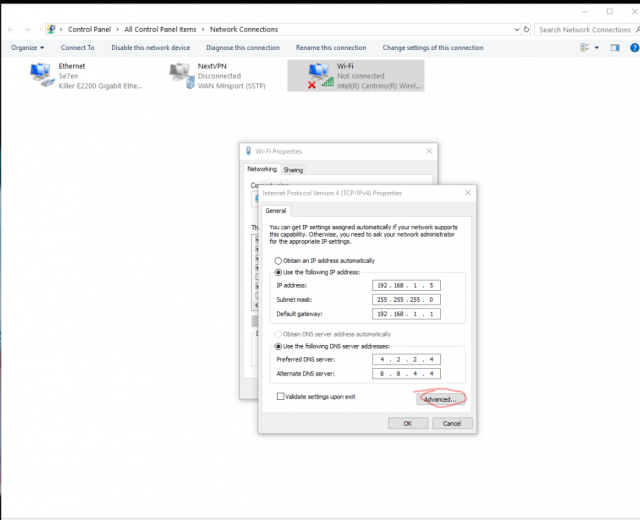Select Use the following IP address option
Viewport: 640px width, 520px height.
pos(279,272)
